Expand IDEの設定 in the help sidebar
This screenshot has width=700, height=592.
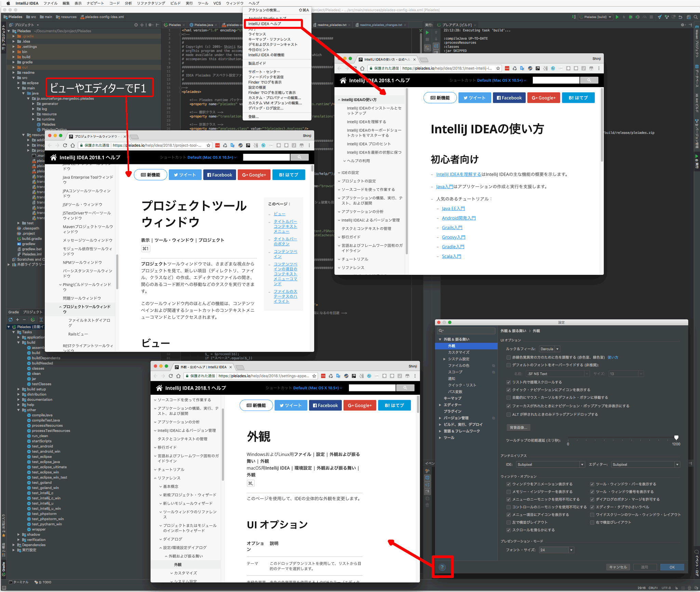pos(339,173)
